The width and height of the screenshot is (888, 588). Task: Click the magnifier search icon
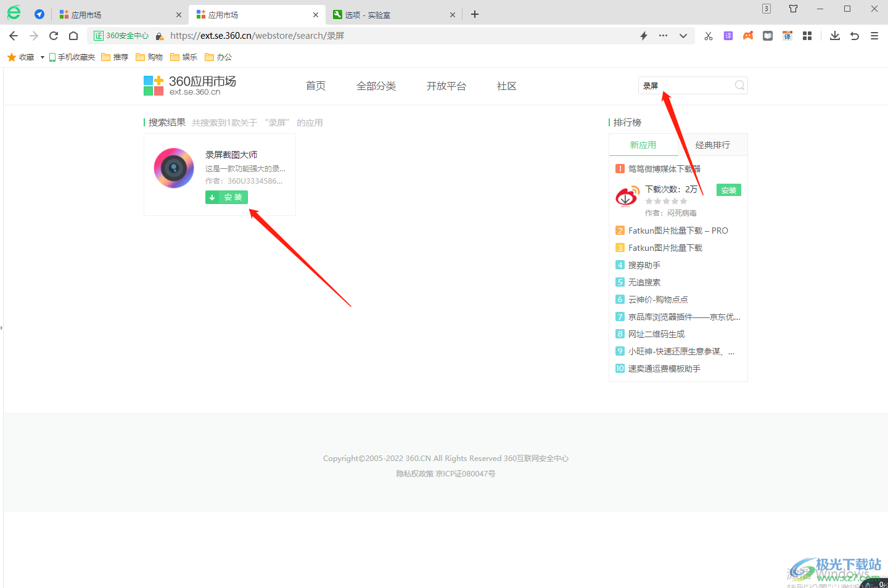coord(740,86)
